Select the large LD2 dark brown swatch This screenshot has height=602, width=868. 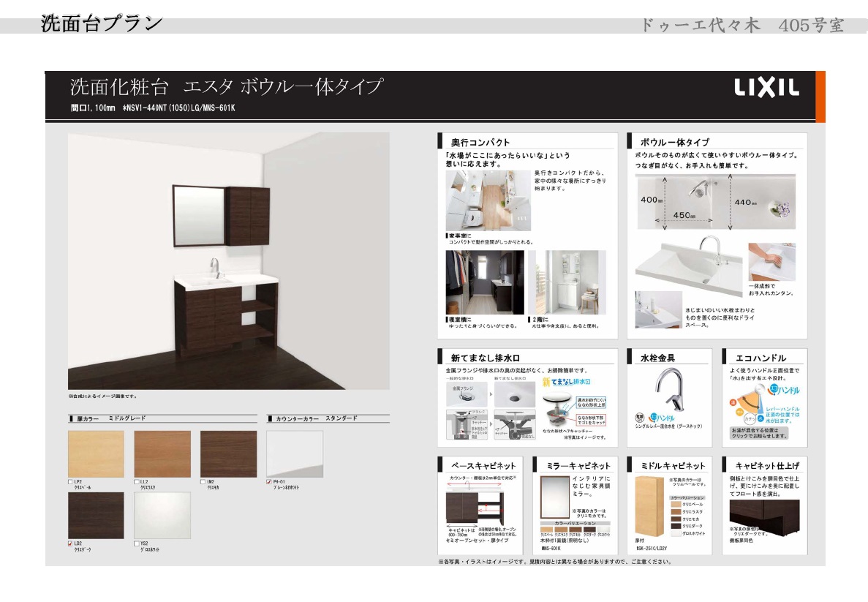point(96,516)
